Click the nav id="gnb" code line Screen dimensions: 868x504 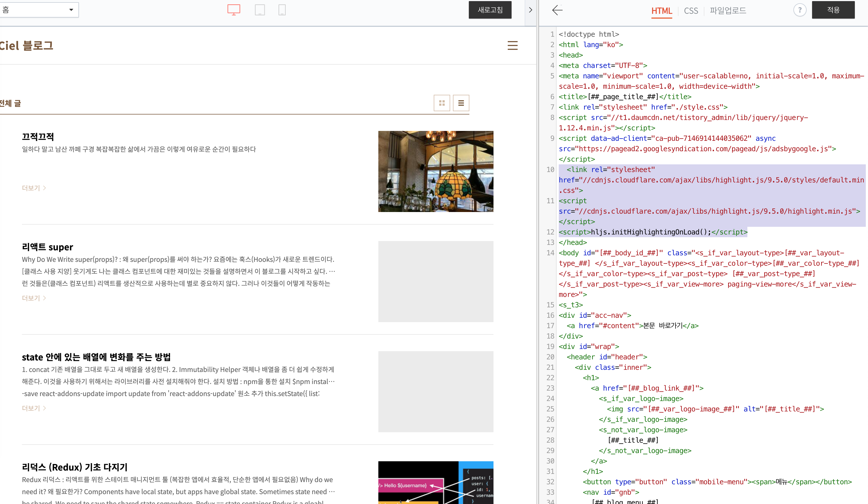coord(611,492)
